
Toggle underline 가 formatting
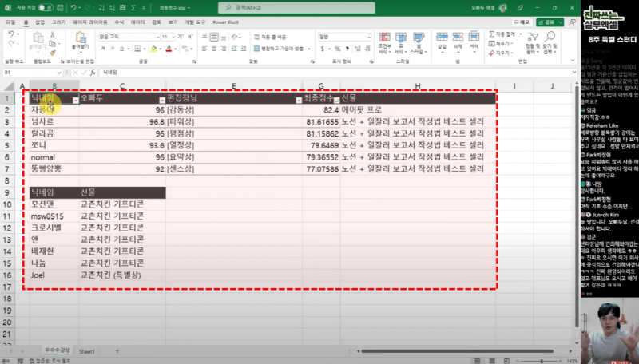click(121, 49)
